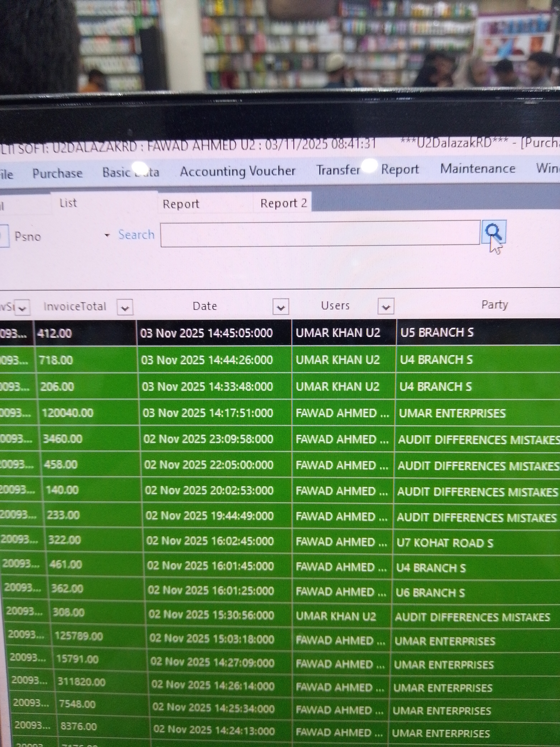Select the U7 KOHAT ROAD S row
Screen dimensions: 560x747
(x=445, y=543)
